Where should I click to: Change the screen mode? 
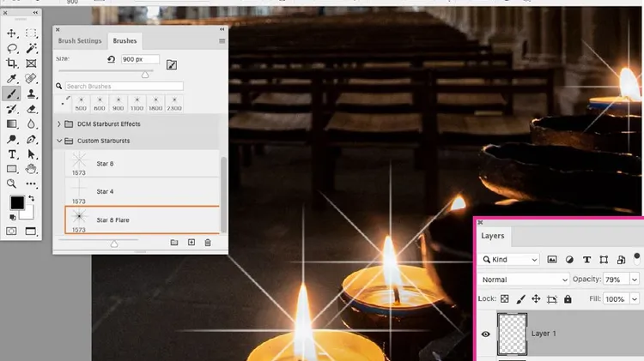click(31, 232)
